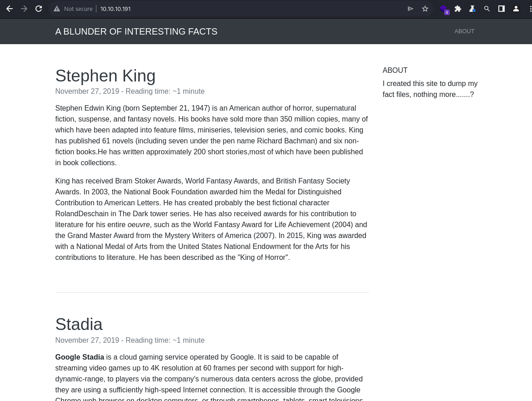
Task: Toggle the browser side panel
Action: click(x=501, y=9)
